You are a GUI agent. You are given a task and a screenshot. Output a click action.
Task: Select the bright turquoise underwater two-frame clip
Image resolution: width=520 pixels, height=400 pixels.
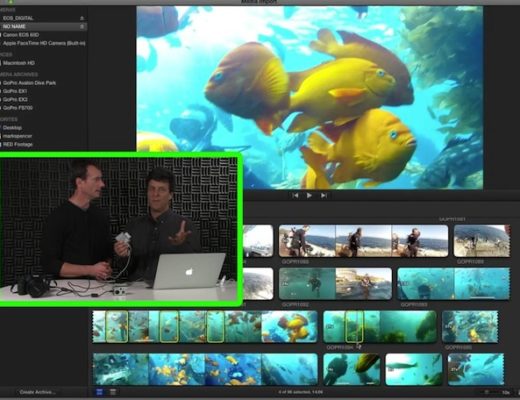click(x=454, y=284)
